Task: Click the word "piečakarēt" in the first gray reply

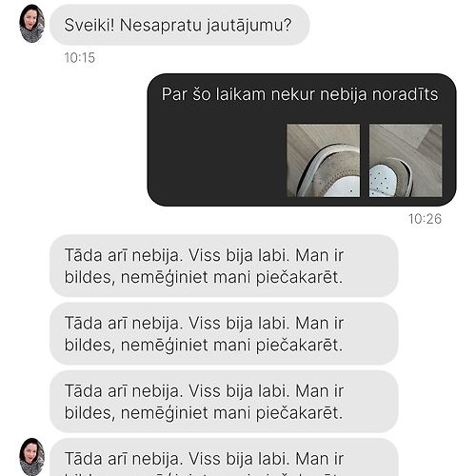Action: 299,277
